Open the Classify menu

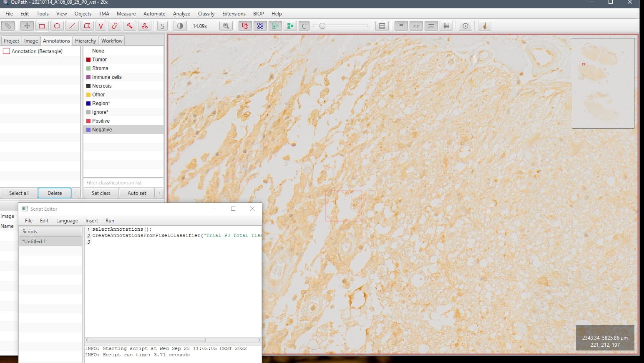pos(206,13)
